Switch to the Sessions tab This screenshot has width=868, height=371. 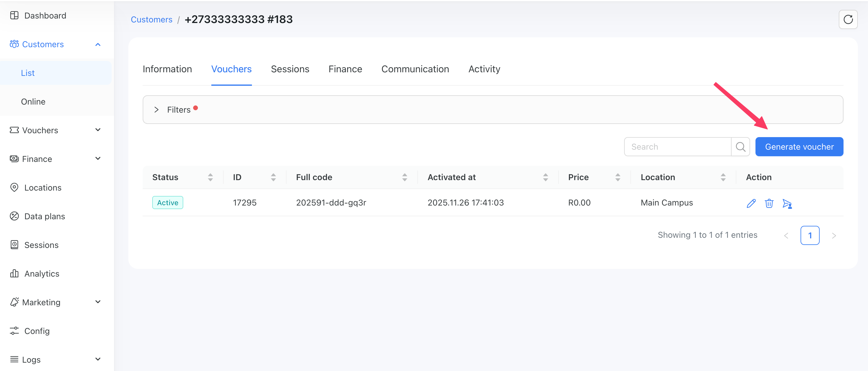click(x=290, y=69)
